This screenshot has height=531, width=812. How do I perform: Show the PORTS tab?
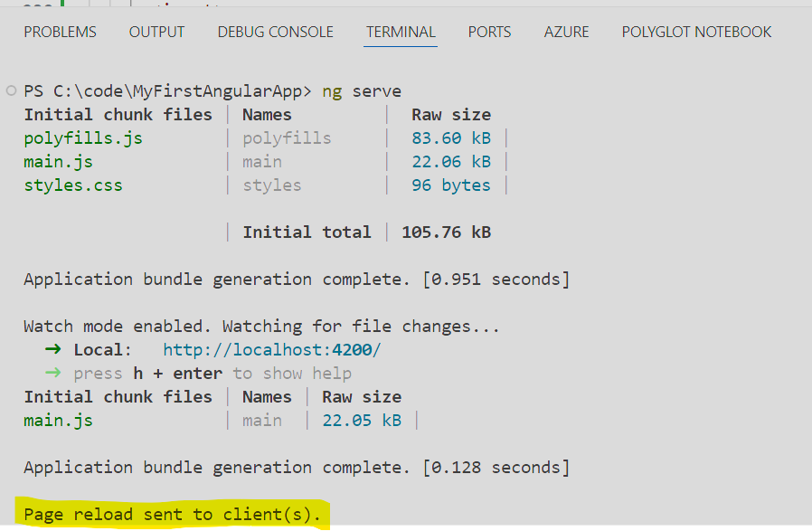click(x=489, y=32)
